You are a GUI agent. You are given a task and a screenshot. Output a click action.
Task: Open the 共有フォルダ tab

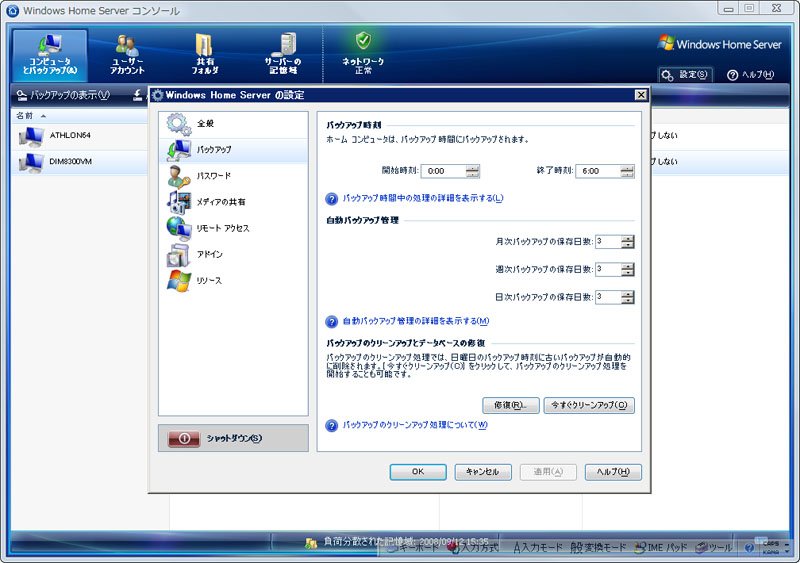coord(205,55)
